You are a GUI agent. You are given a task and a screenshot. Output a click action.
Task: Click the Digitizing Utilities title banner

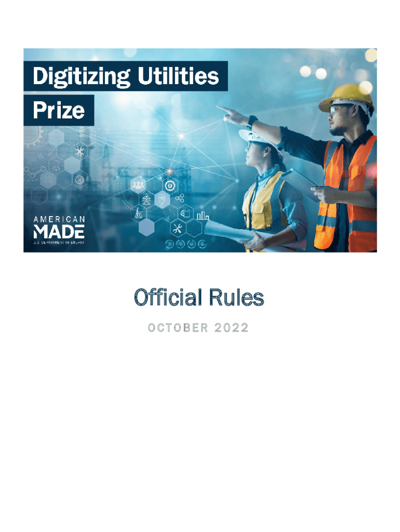click(x=126, y=76)
